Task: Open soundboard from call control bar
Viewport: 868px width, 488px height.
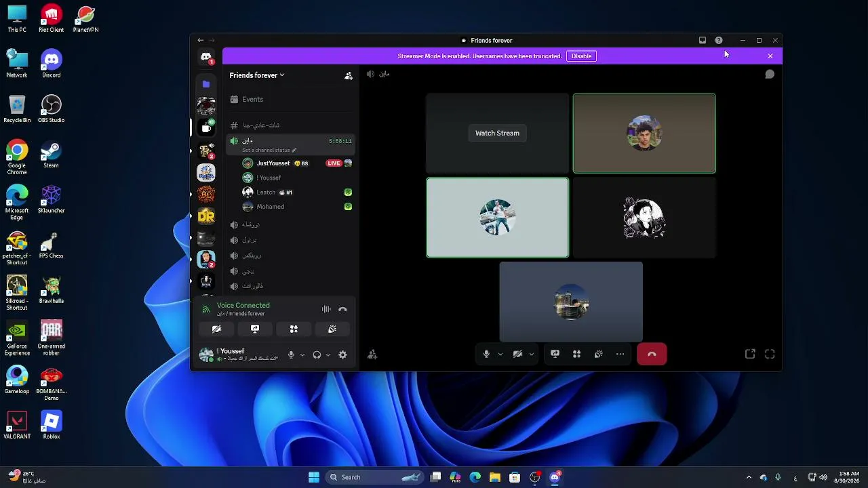Action: [x=598, y=354]
